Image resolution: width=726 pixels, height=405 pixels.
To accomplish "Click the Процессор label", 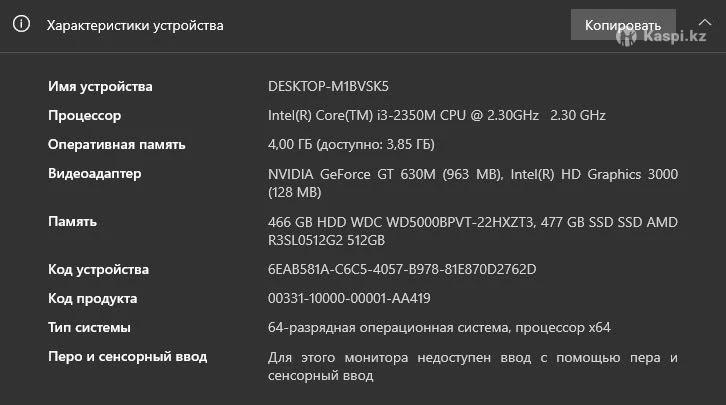I will [84, 115].
